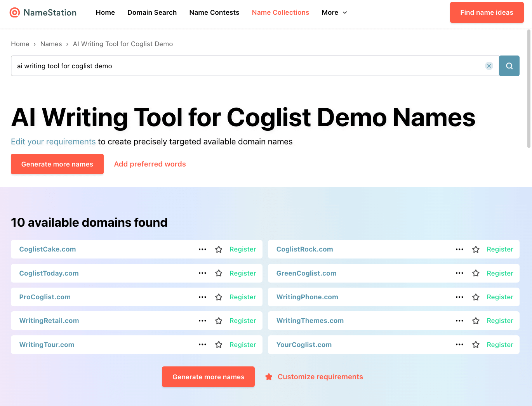Click the page vertical scrollbar
The image size is (532, 406).
click(529, 88)
